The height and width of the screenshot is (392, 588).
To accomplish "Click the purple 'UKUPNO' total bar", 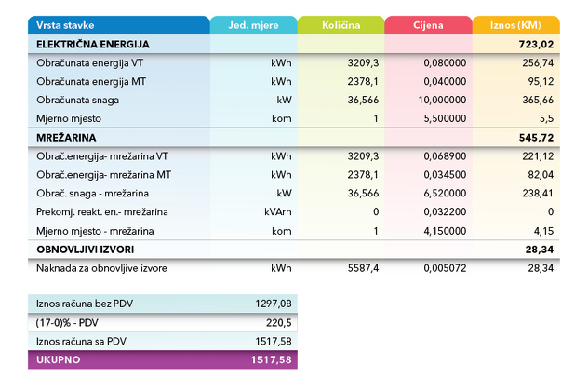I will point(162,359).
